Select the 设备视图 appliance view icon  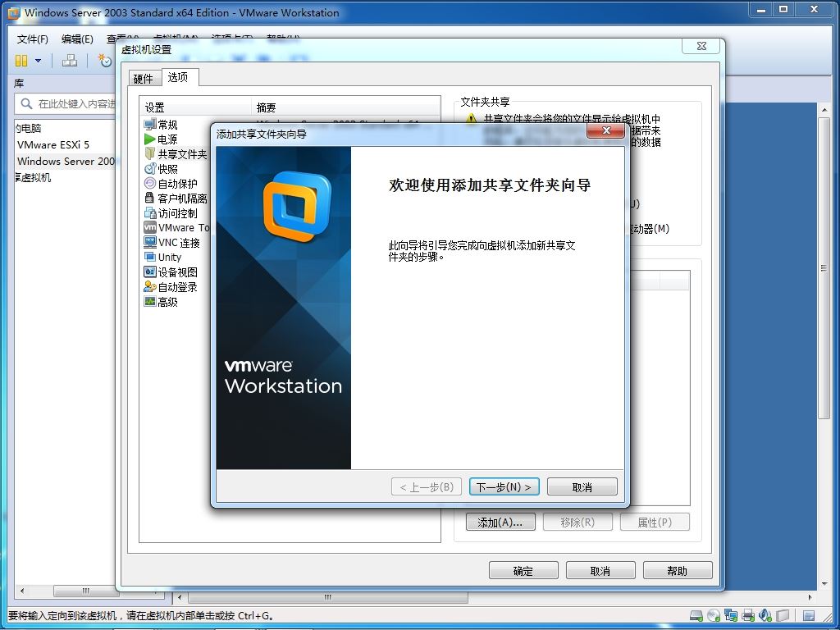[150, 272]
